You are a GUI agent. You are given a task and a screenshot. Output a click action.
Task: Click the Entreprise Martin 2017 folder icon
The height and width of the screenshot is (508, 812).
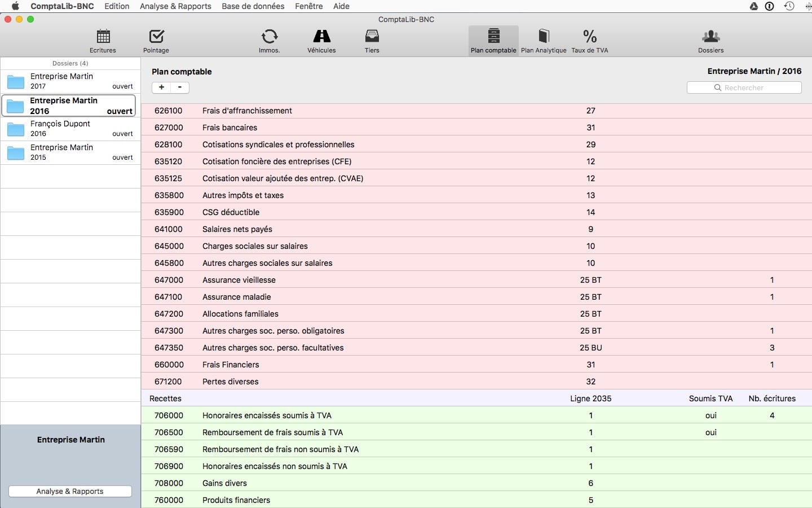coord(16,82)
